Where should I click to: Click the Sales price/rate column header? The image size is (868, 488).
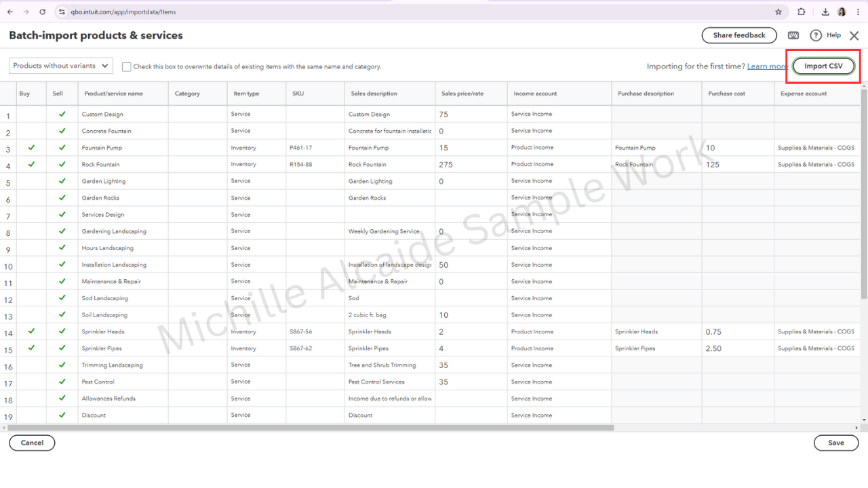click(x=471, y=94)
